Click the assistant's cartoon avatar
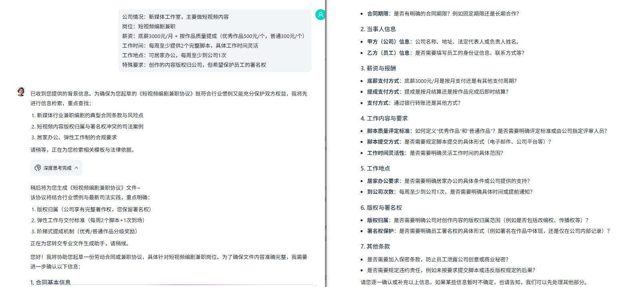Image resolution: width=644 pixels, height=287 pixels. pyautogui.click(x=21, y=92)
